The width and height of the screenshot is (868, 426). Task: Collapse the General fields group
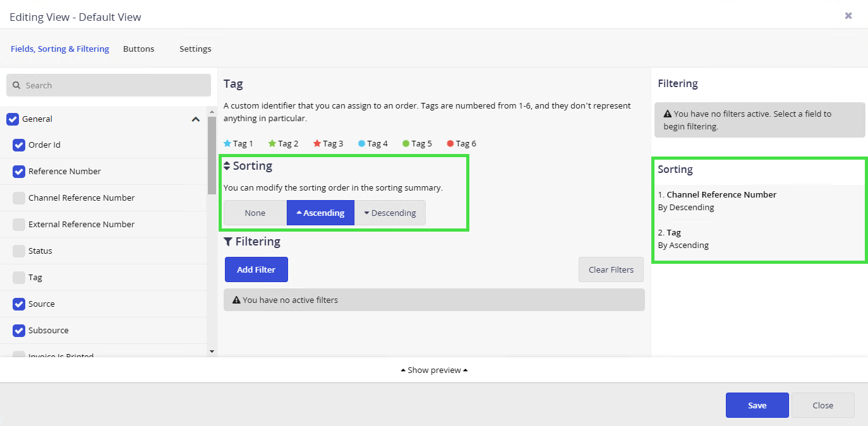tap(195, 119)
